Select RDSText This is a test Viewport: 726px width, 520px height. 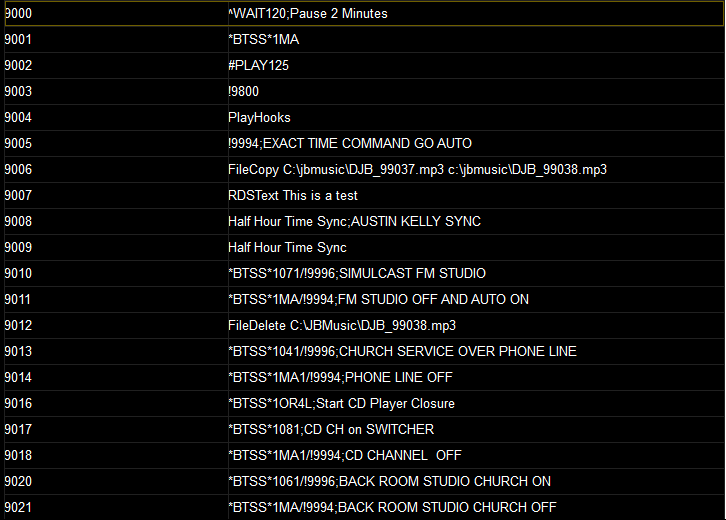click(x=364, y=195)
